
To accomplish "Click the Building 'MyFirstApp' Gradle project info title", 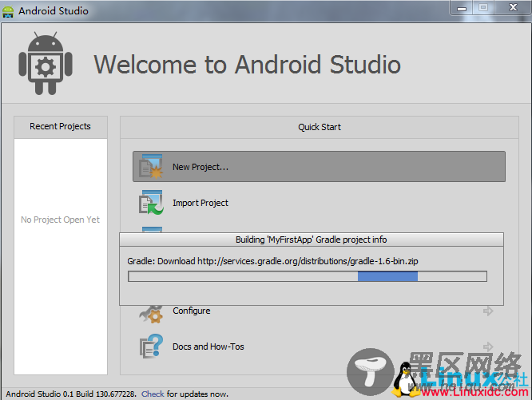I will click(x=311, y=240).
